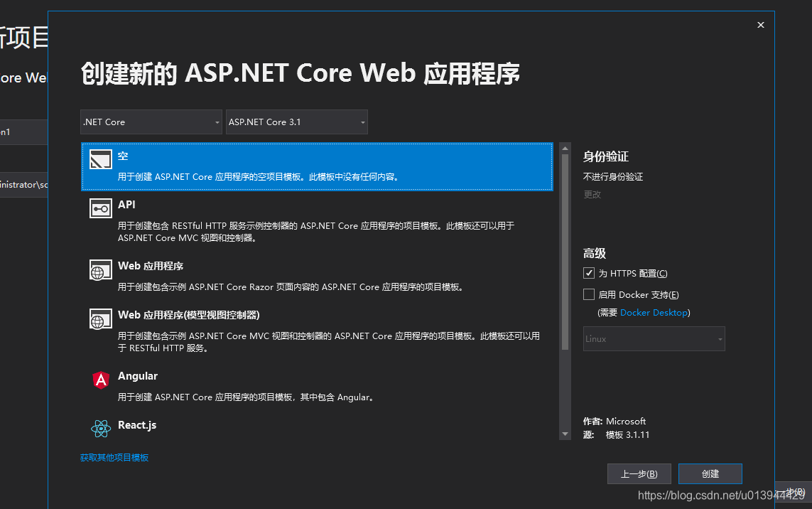Click the scrollbar down arrow

565,434
